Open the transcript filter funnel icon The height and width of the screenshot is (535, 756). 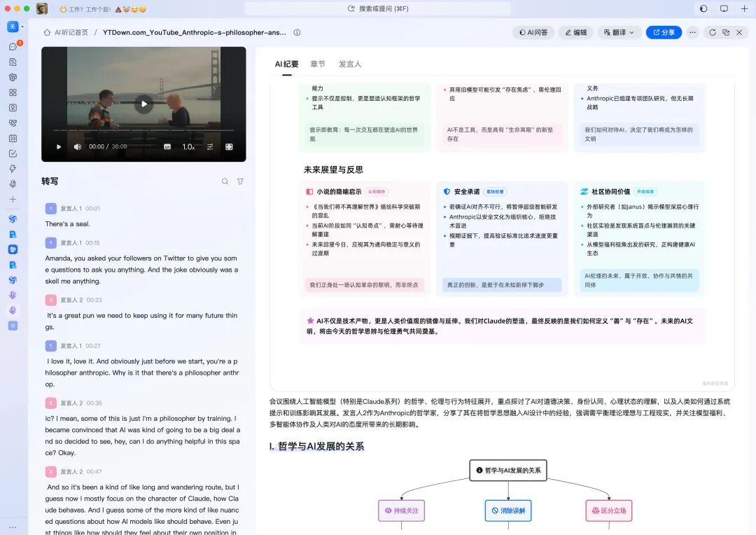click(240, 181)
